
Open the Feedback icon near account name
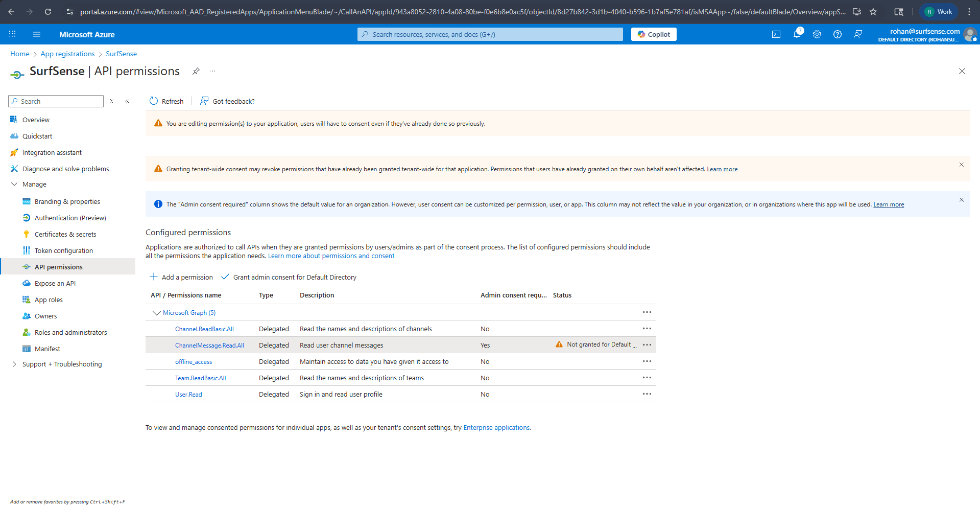(x=857, y=34)
